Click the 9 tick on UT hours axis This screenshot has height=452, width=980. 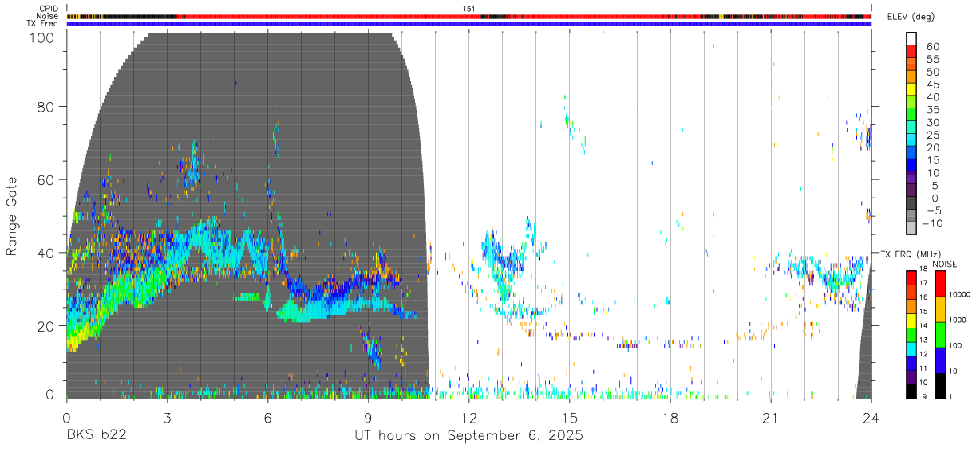point(368,418)
